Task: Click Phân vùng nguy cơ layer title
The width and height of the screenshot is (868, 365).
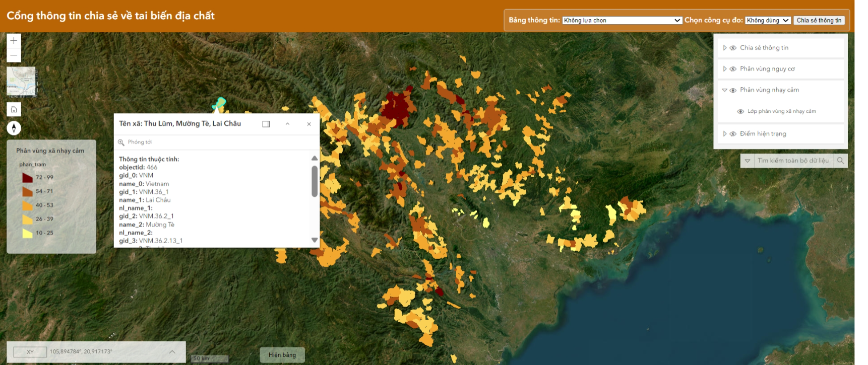Action: [x=767, y=69]
